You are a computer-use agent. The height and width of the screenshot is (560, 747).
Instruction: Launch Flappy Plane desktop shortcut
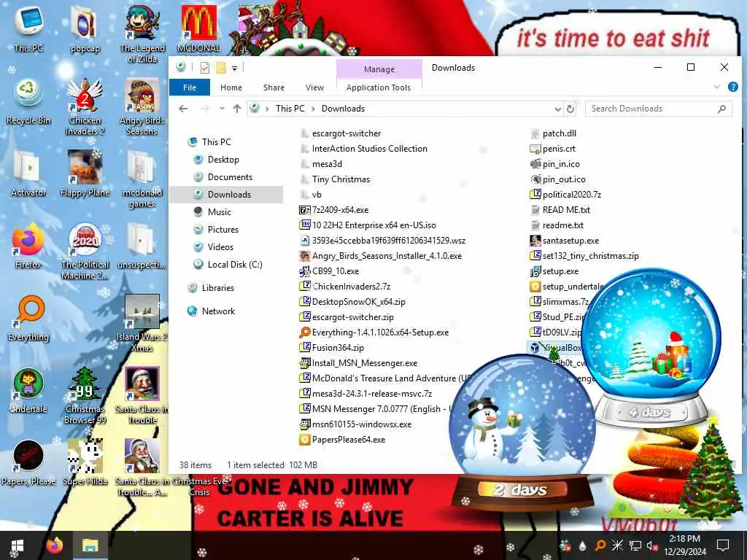85,174
